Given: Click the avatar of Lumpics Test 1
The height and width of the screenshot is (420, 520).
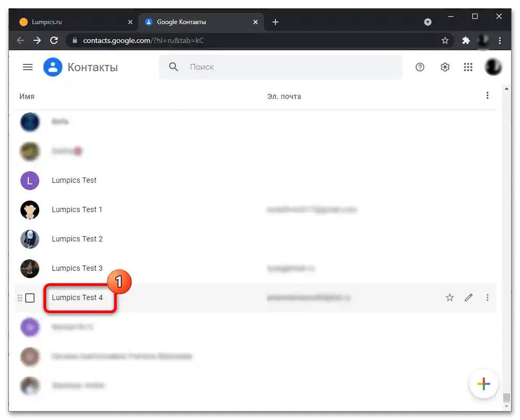Looking at the screenshot, I should (30, 210).
